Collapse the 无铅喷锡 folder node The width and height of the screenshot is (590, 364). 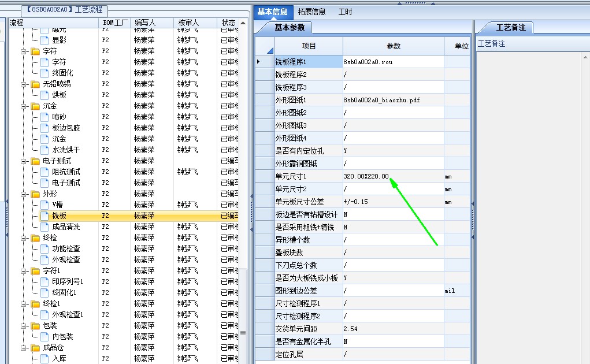click(x=24, y=84)
